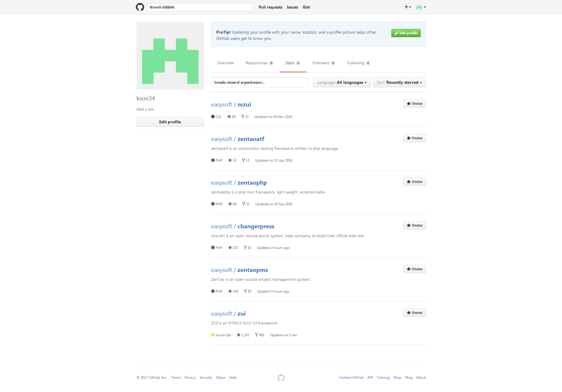Image resolution: width=562 pixels, height=392 pixels.
Task: Click star count icon for mzui
Action: pyautogui.click(x=229, y=117)
